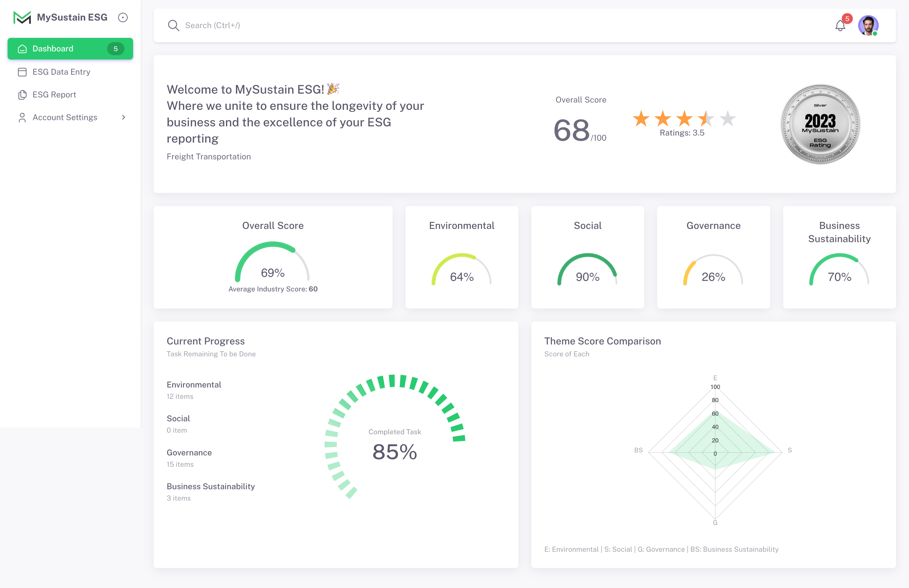909x588 pixels.
Task: Select Governance 15 items progress row
Action: click(189, 458)
